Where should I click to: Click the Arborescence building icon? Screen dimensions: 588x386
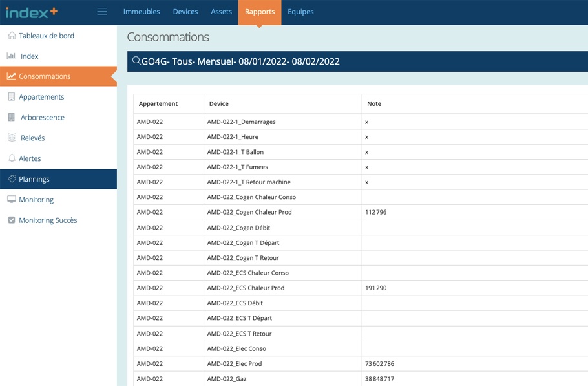(x=12, y=118)
